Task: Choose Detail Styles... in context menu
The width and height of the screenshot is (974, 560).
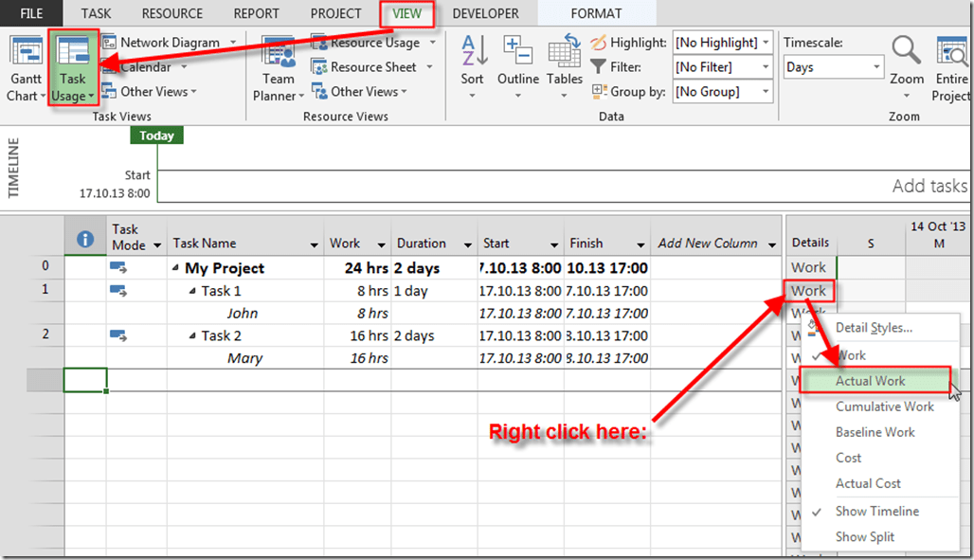Action: pos(874,328)
